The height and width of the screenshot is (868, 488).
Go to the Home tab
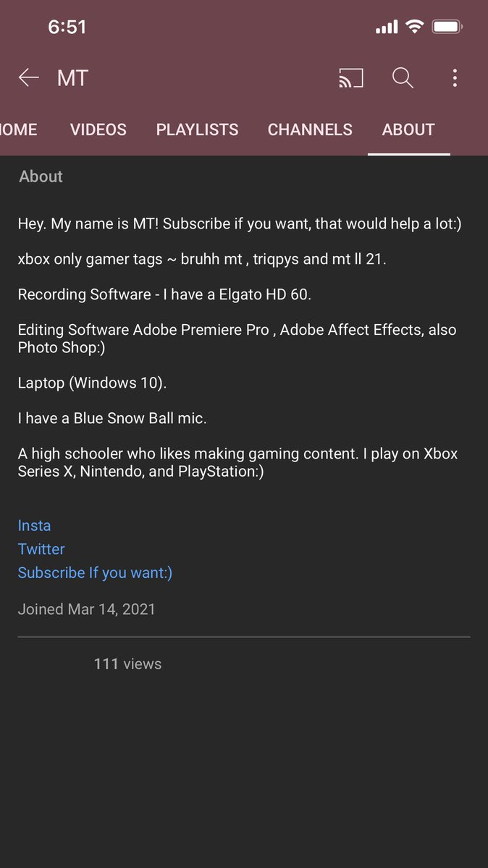coord(19,129)
